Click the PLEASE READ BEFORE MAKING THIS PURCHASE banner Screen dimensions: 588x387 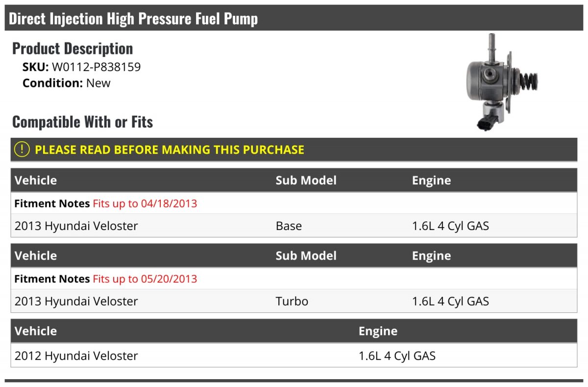click(294, 150)
